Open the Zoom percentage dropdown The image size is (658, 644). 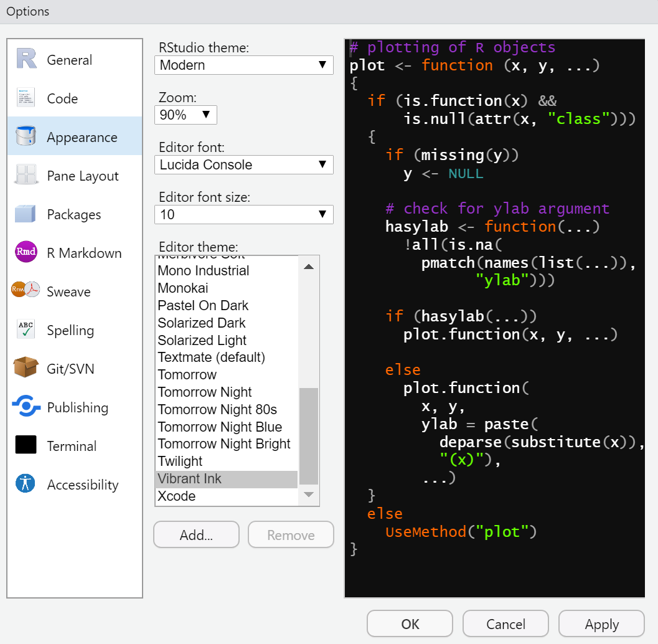(x=186, y=115)
